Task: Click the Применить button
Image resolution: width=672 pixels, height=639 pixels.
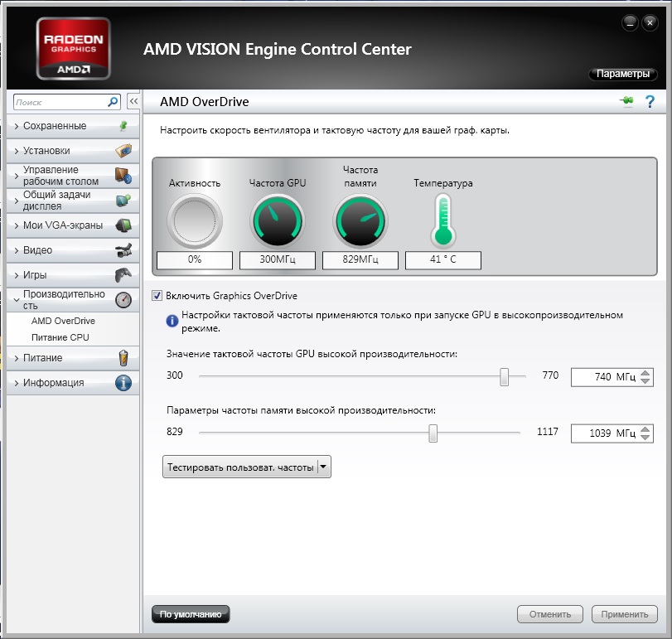Action: point(625,614)
